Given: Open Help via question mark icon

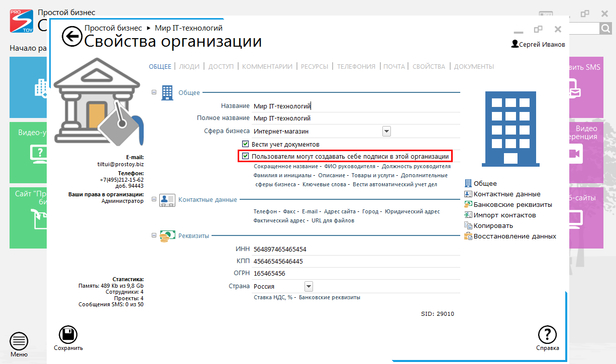Looking at the screenshot, I should pos(547,335).
